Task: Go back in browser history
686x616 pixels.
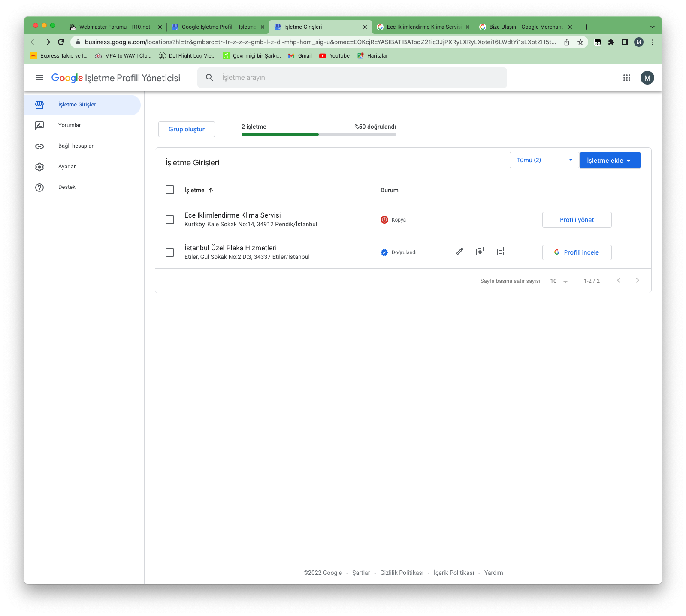Action: pos(33,42)
